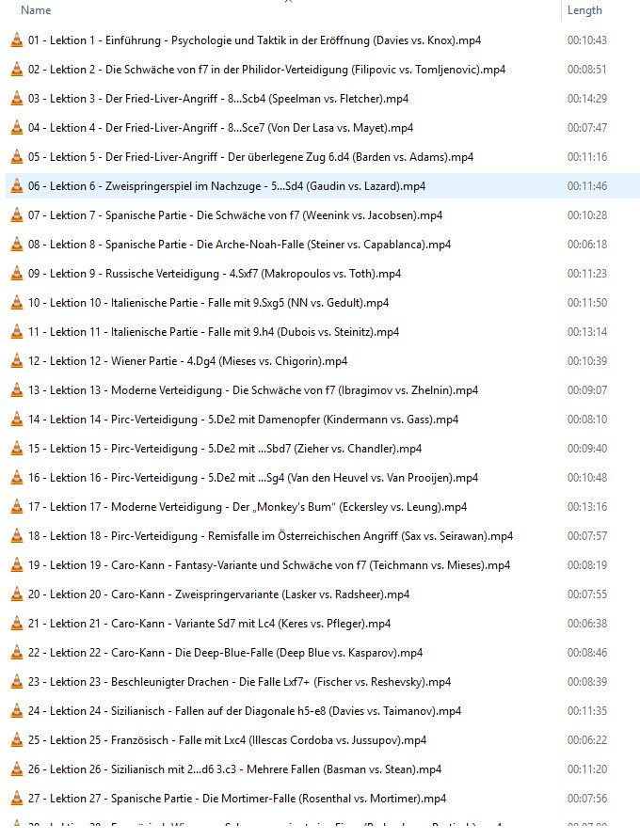Click the VLC icon next to Fischer vs. Reshevsky
640x840 pixels.
coord(17,681)
